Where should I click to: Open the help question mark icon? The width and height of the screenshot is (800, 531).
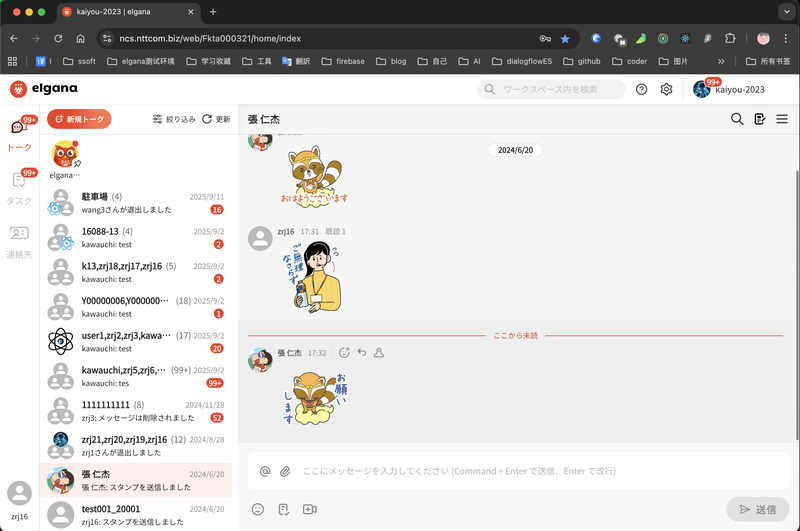click(641, 89)
